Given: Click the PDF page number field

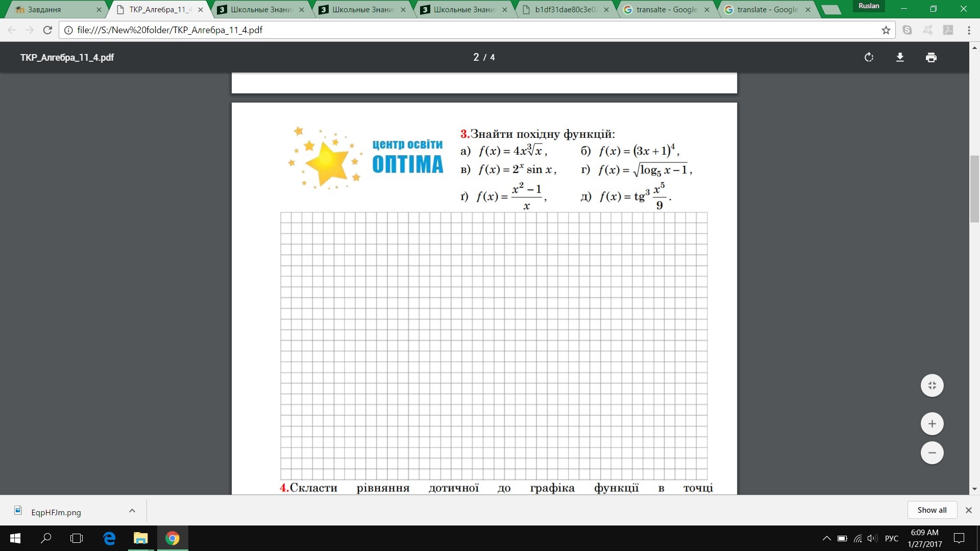Looking at the screenshot, I should click(476, 57).
